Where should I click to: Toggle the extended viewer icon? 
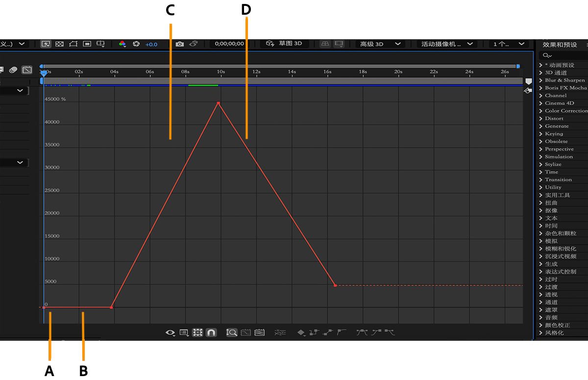[339, 44]
